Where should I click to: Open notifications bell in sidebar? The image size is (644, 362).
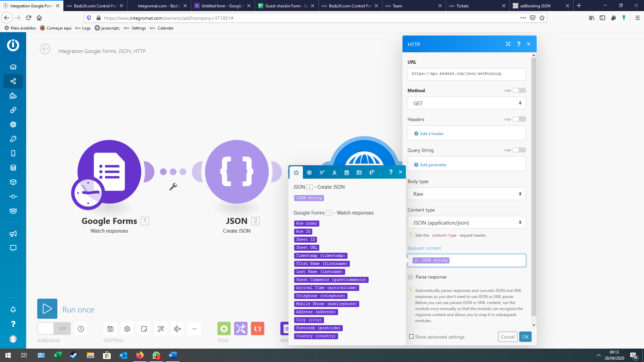[x=13, y=309]
